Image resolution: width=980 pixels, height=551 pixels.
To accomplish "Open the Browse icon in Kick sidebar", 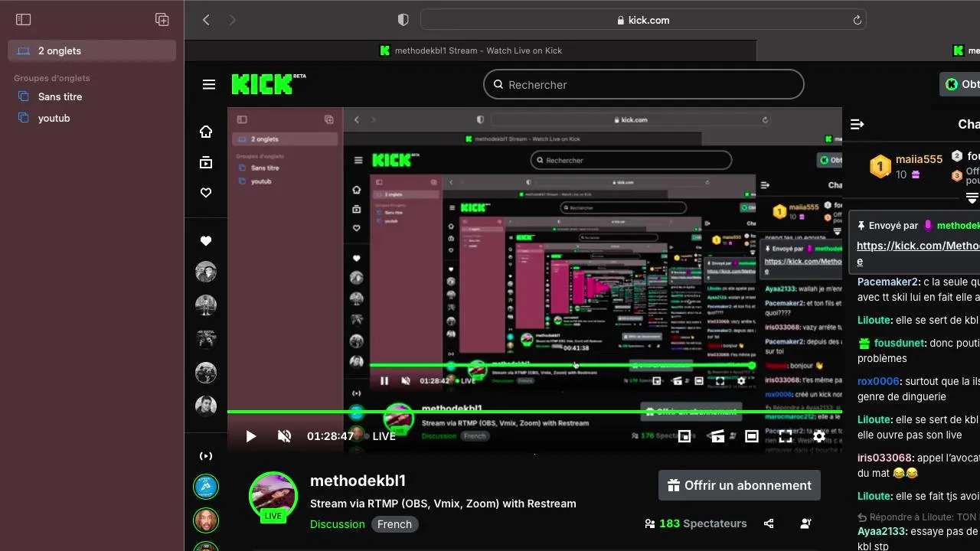I will coord(206,162).
